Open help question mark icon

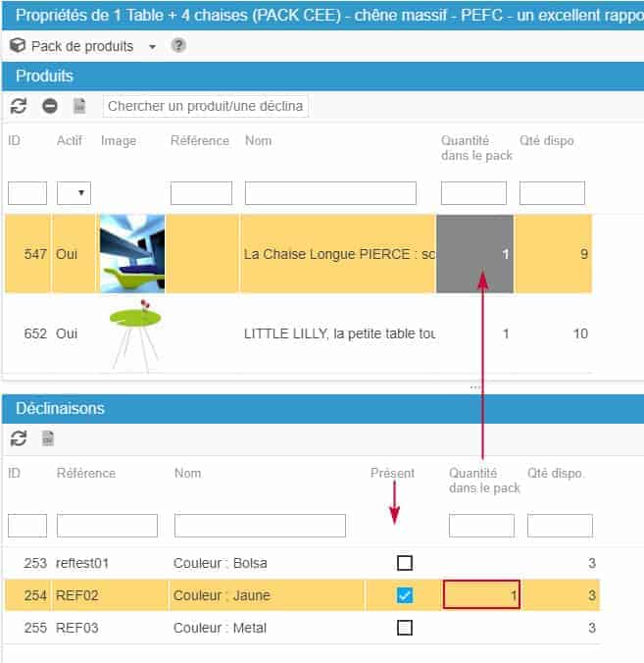(x=178, y=46)
